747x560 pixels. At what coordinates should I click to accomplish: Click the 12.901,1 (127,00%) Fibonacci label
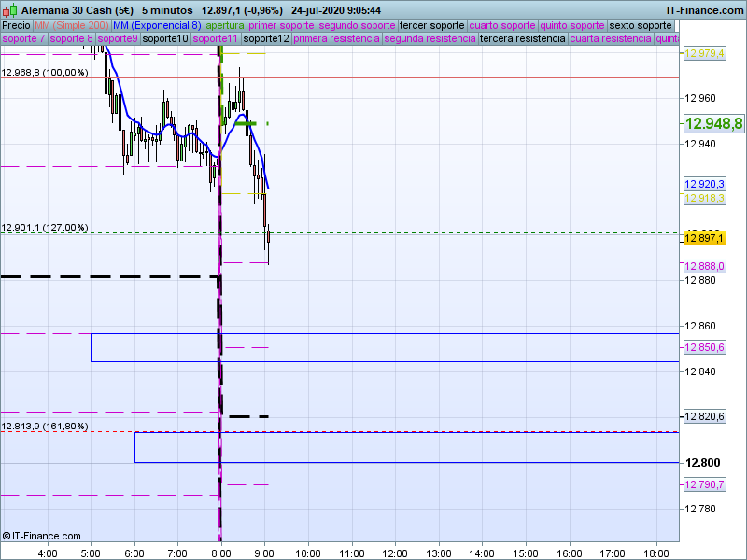[x=45, y=227]
